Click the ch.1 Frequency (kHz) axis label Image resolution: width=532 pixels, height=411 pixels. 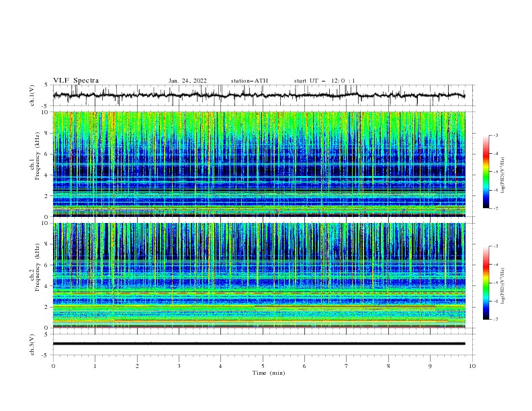click(35, 156)
